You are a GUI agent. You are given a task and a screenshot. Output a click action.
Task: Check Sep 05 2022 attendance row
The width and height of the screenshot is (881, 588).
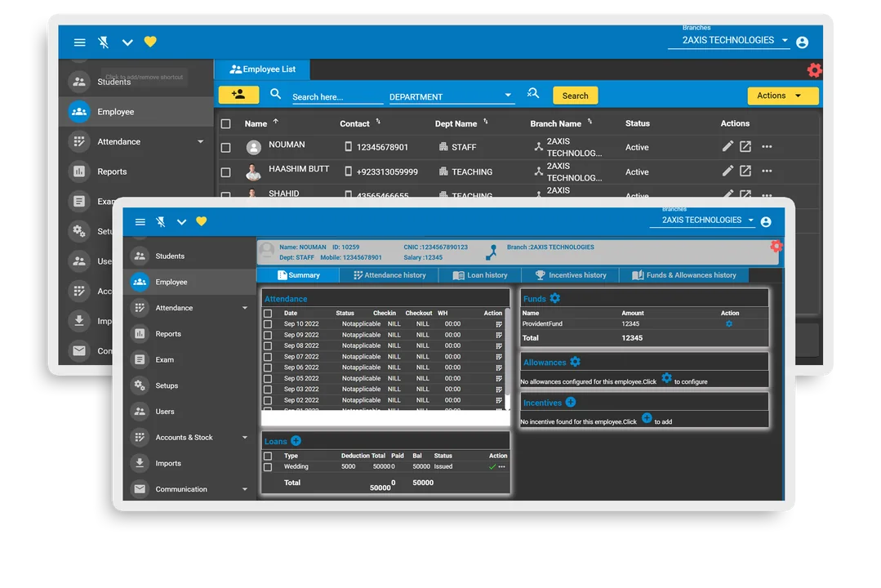click(x=268, y=379)
